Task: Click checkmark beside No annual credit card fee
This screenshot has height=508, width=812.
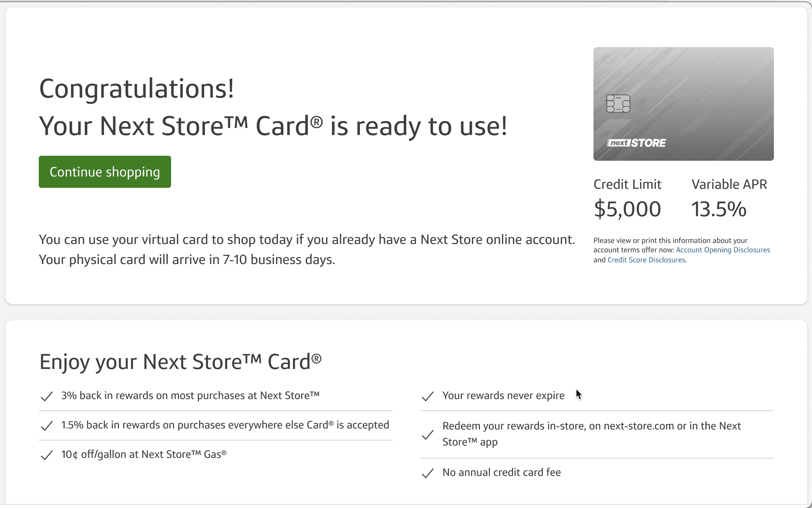Action: [427, 473]
